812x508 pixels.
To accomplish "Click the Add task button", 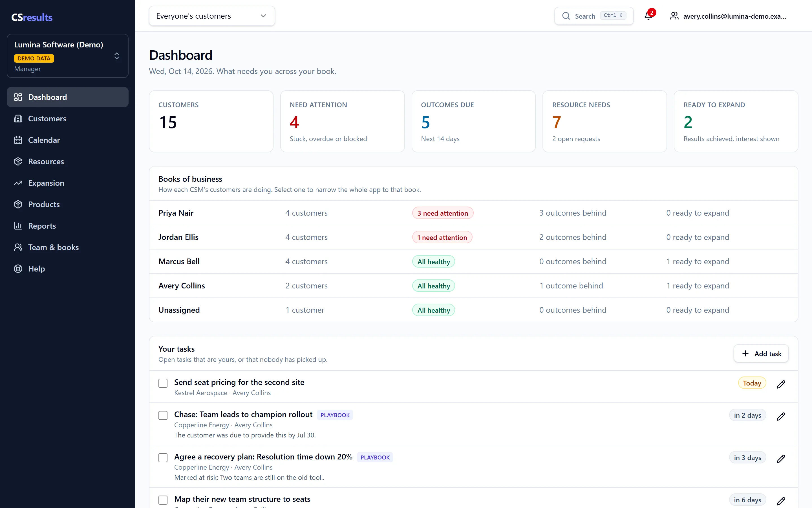I will pos(761,353).
